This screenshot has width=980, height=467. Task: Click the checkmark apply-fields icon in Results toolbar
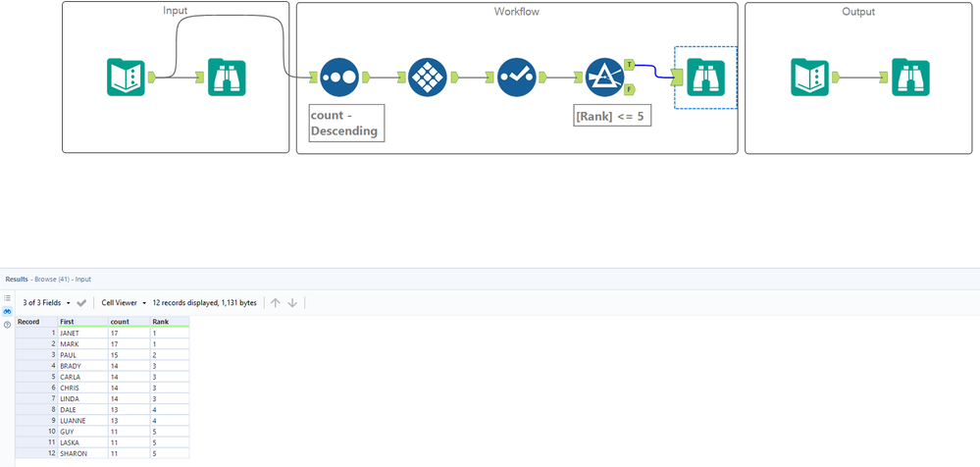click(81, 302)
